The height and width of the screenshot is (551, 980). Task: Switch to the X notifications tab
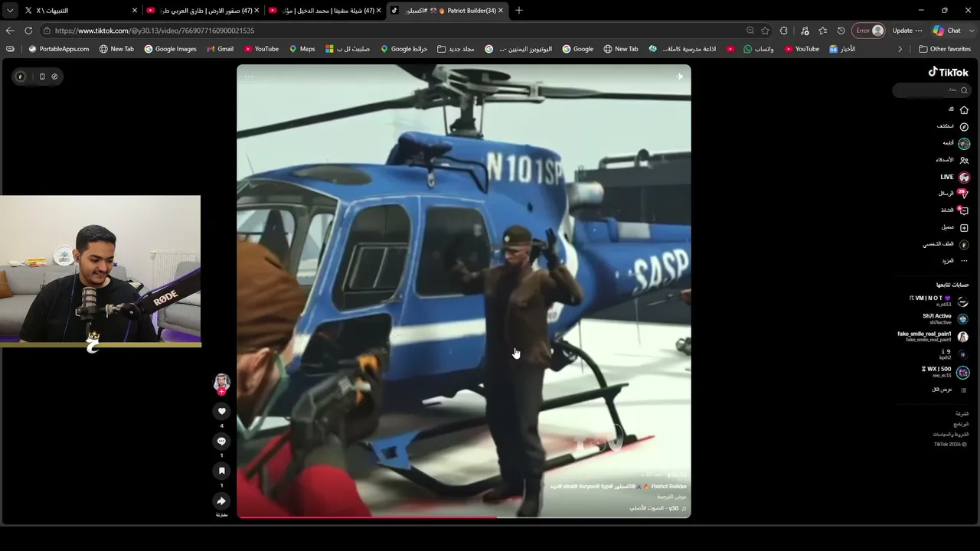click(80, 11)
